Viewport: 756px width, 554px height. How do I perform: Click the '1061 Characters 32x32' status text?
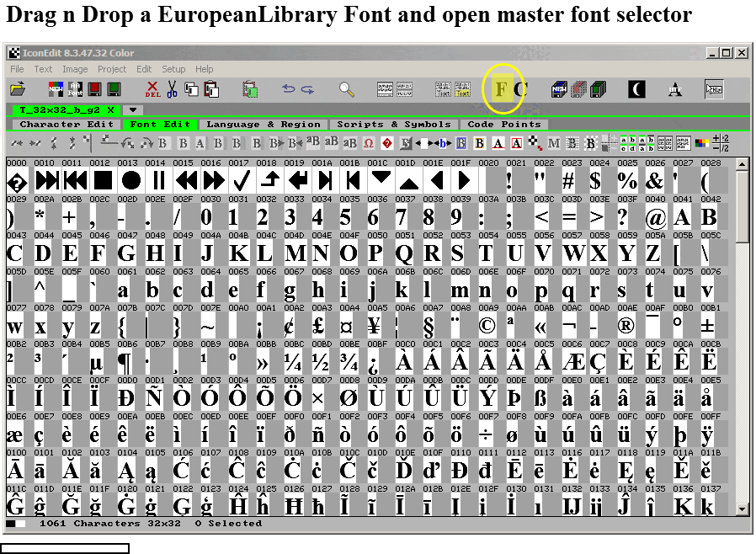[110, 524]
